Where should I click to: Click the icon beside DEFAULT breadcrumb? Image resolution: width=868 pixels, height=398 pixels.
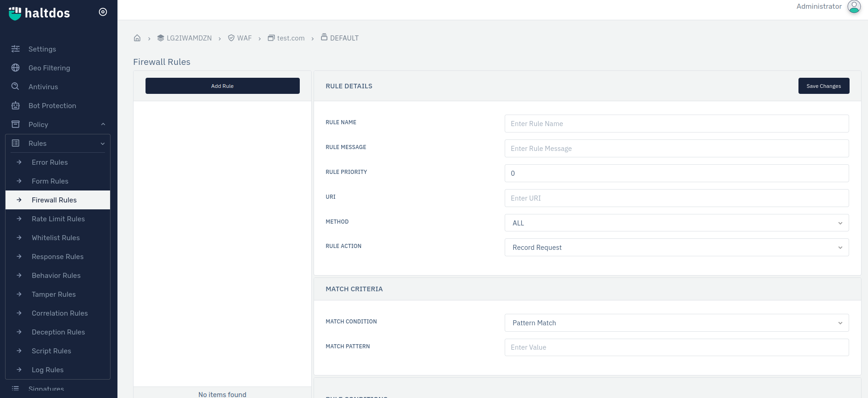(324, 37)
